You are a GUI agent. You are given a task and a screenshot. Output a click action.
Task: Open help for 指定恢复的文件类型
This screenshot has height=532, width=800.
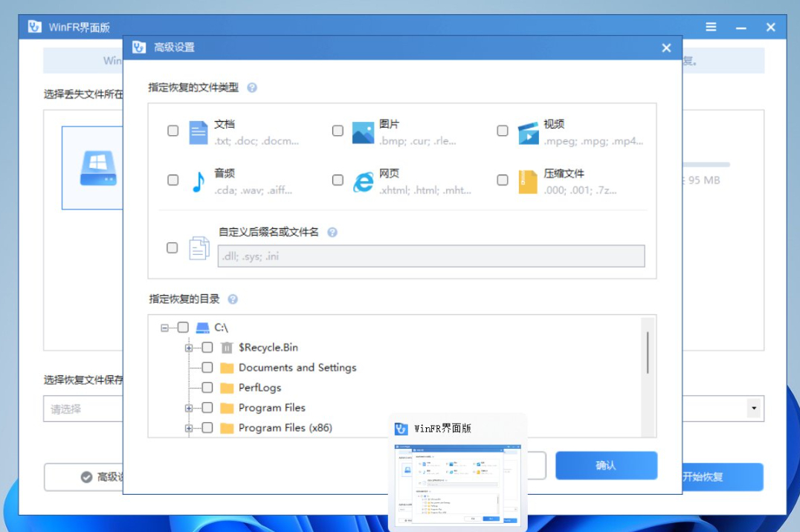[x=252, y=88]
